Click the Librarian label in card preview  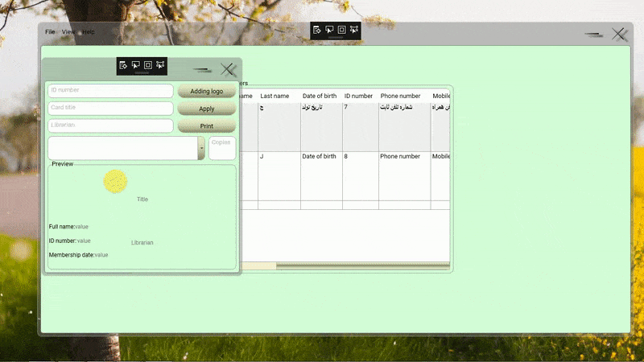point(142,243)
